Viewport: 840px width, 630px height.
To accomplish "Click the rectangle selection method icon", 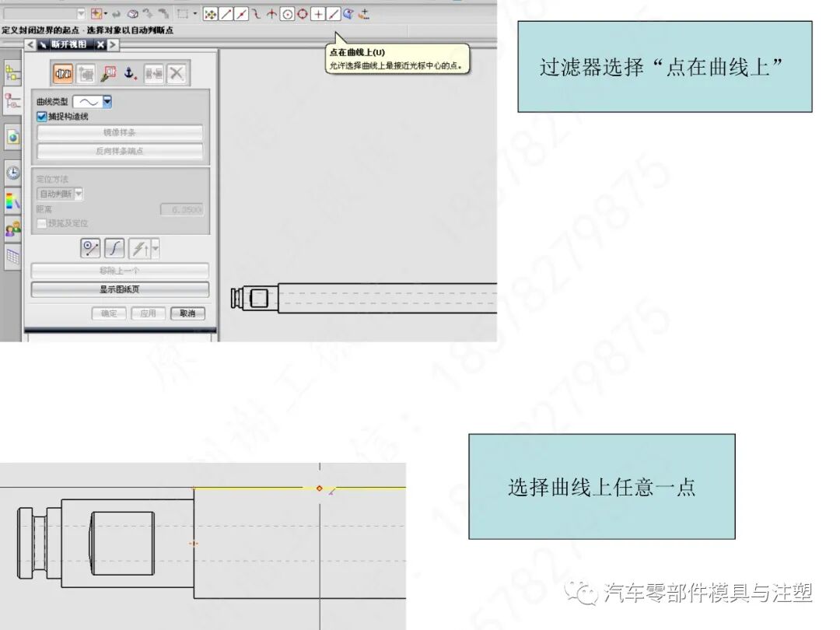I will [x=183, y=14].
